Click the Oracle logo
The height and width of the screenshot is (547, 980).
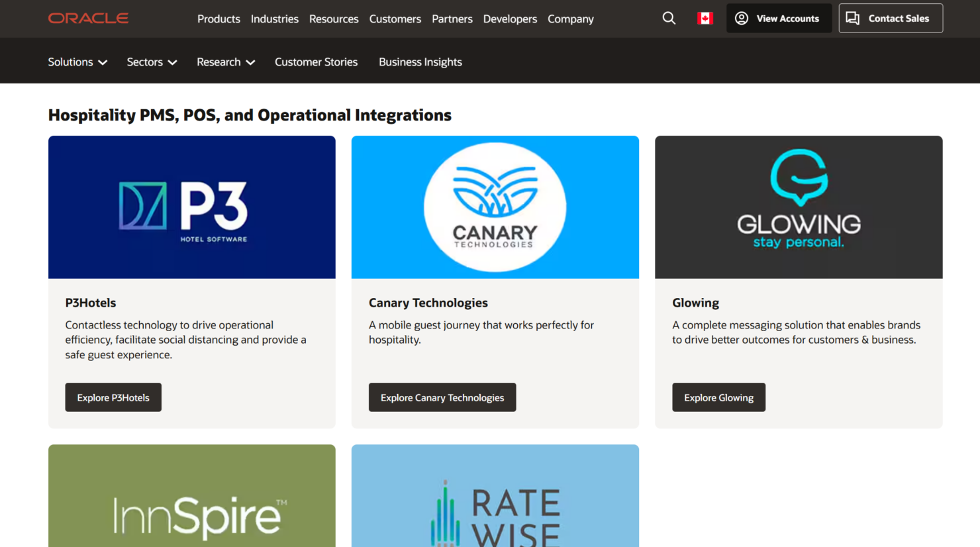click(88, 18)
